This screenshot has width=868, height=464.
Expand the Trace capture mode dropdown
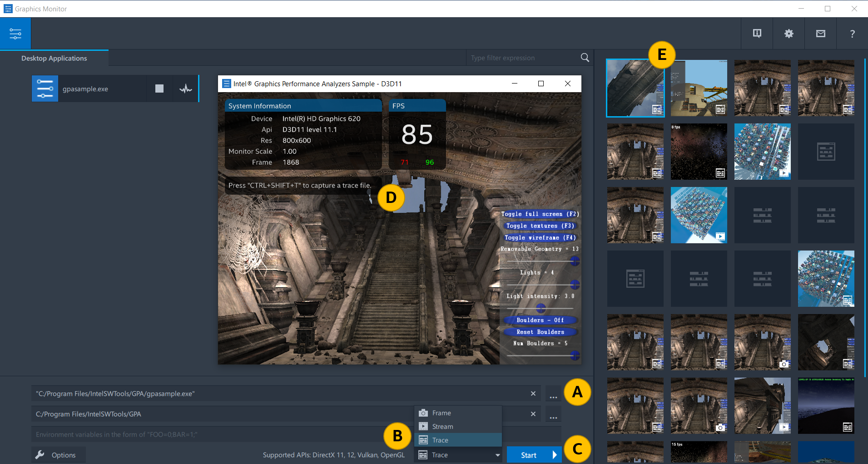[458, 455]
